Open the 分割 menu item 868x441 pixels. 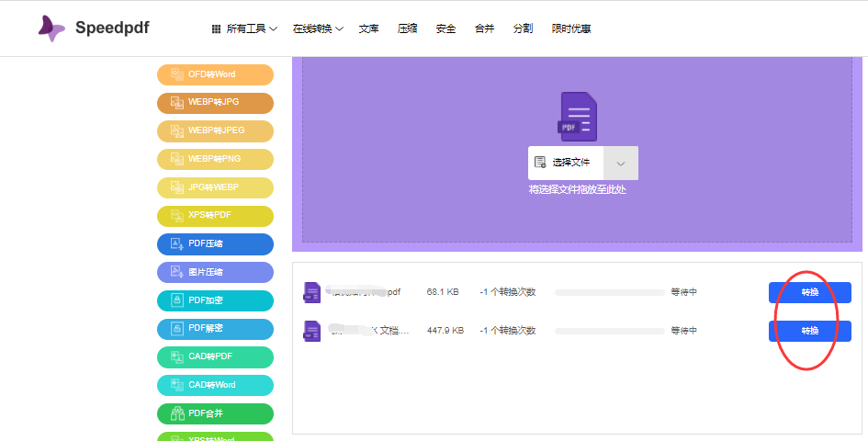pos(524,28)
